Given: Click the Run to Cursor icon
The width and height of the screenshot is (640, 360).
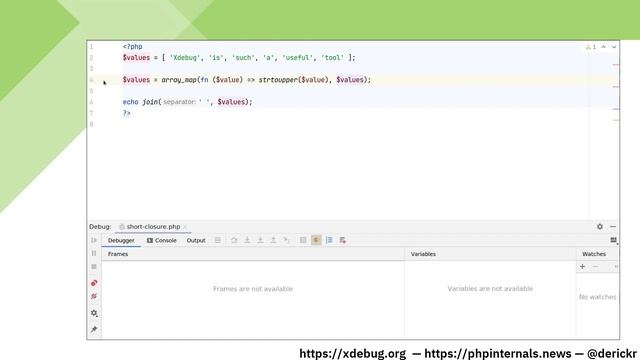Looking at the screenshot, I should coord(286,240).
